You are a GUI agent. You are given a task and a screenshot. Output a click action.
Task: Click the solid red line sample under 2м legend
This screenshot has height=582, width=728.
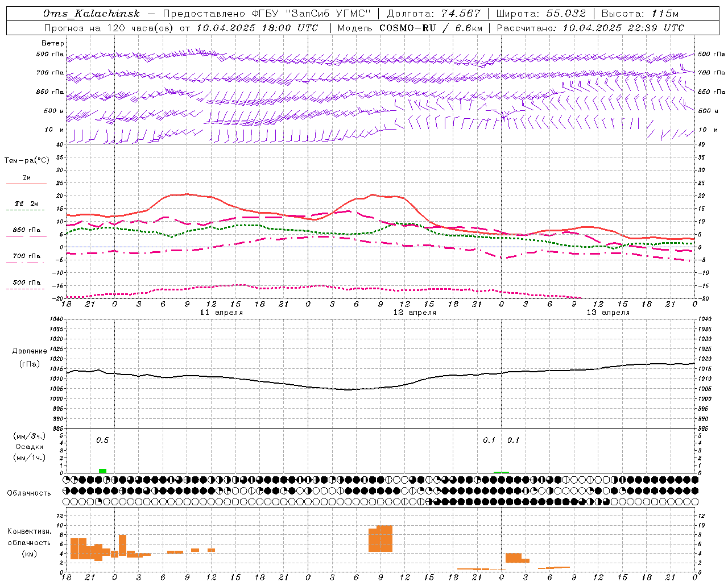point(27,184)
